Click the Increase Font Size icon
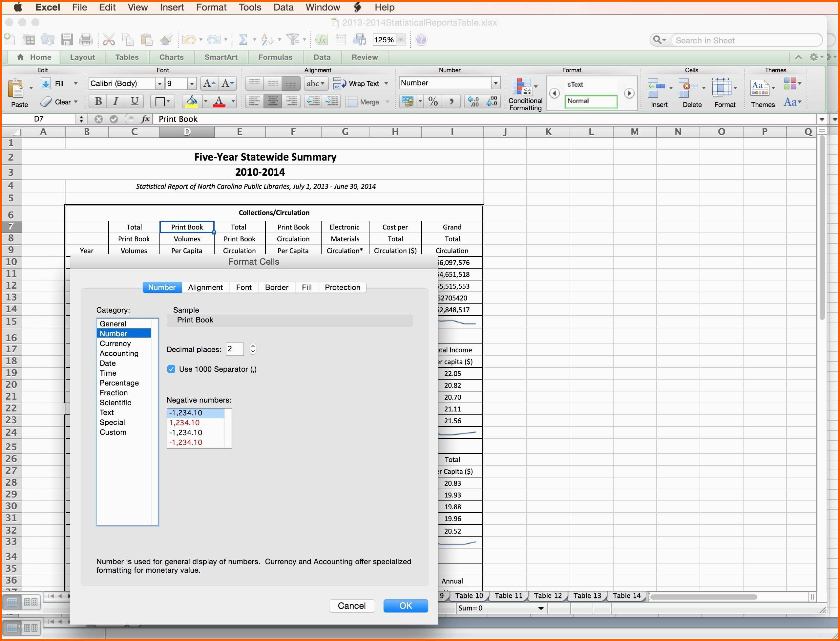The width and height of the screenshot is (840, 641). click(x=209, y=83)
